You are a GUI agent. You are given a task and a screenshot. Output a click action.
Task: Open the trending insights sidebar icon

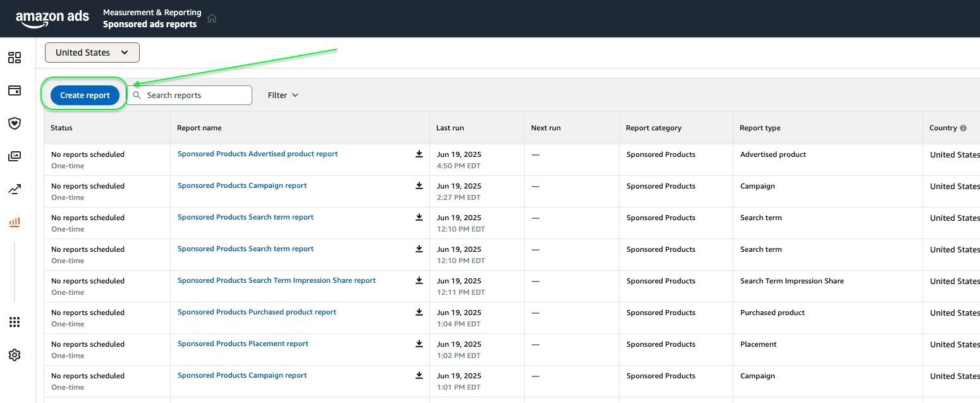pos(15,189)
